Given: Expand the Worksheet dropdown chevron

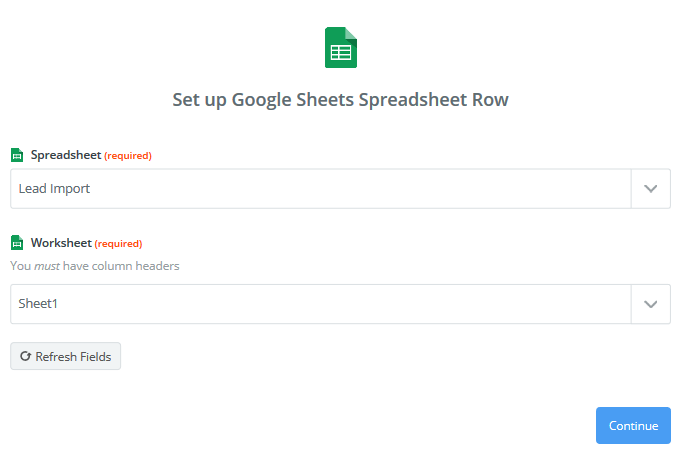Looking at the screenshot, I should [x=650, y=304].
